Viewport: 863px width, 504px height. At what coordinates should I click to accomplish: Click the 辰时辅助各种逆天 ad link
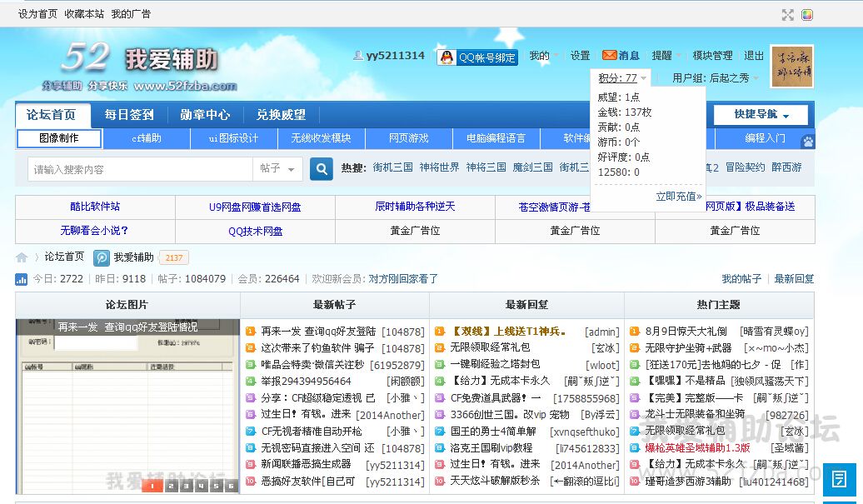tap(415, 207)
